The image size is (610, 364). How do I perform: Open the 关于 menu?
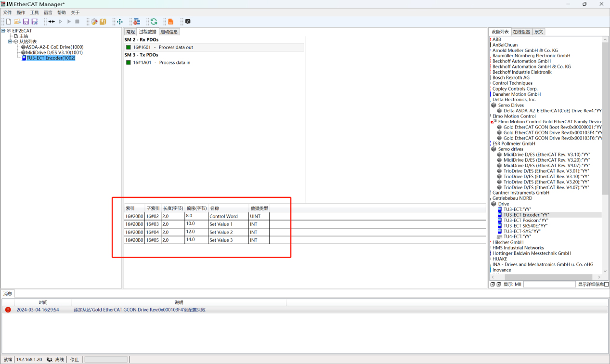[x=75, y=13]
